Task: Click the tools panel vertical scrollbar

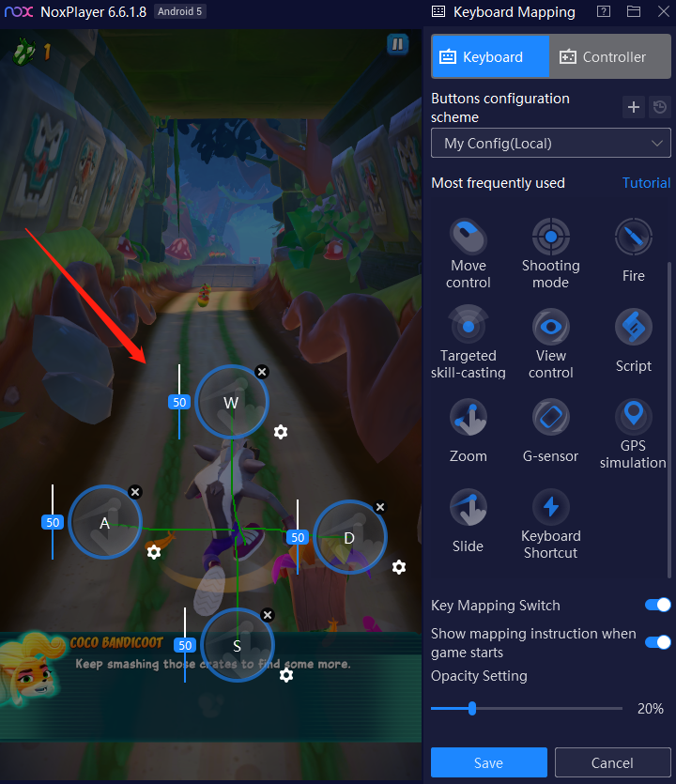Action: click(x=669, y=420)
